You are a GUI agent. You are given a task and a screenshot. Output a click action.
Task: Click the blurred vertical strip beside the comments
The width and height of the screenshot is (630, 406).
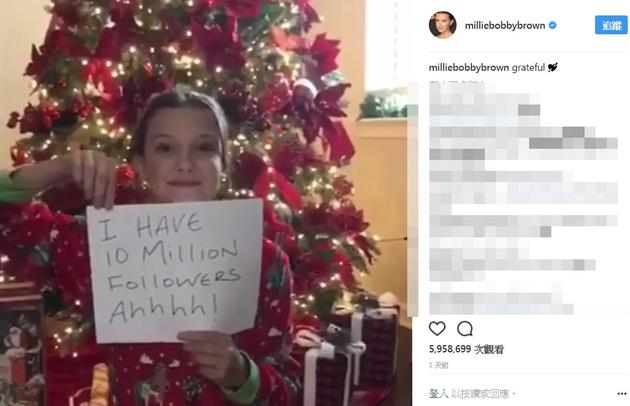point(413,199)
